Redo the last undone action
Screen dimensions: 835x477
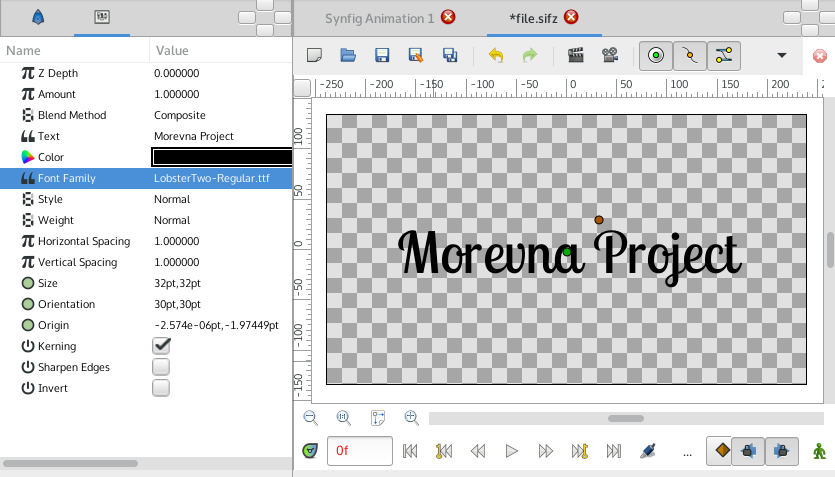pyautogui.click(x=530, y=55)
